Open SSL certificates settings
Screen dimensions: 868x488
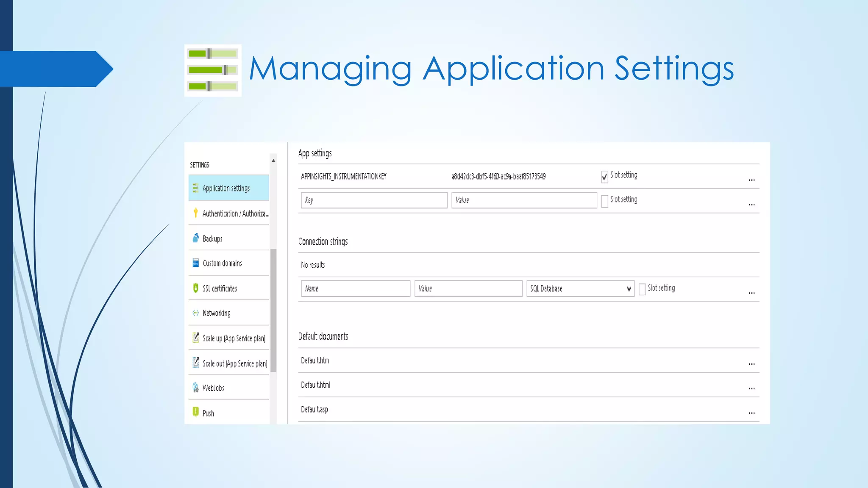coord(229,288)
